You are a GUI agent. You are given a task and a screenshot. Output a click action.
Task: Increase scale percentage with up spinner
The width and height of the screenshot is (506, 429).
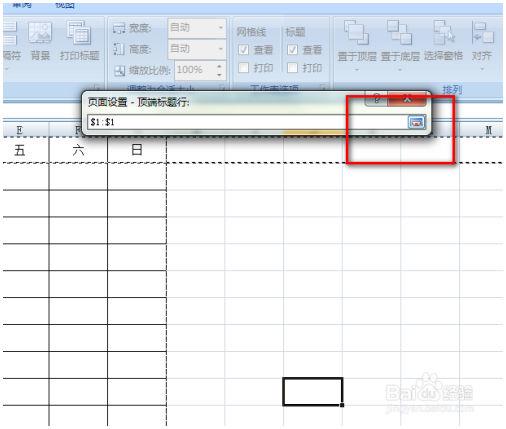click(219, 66)
